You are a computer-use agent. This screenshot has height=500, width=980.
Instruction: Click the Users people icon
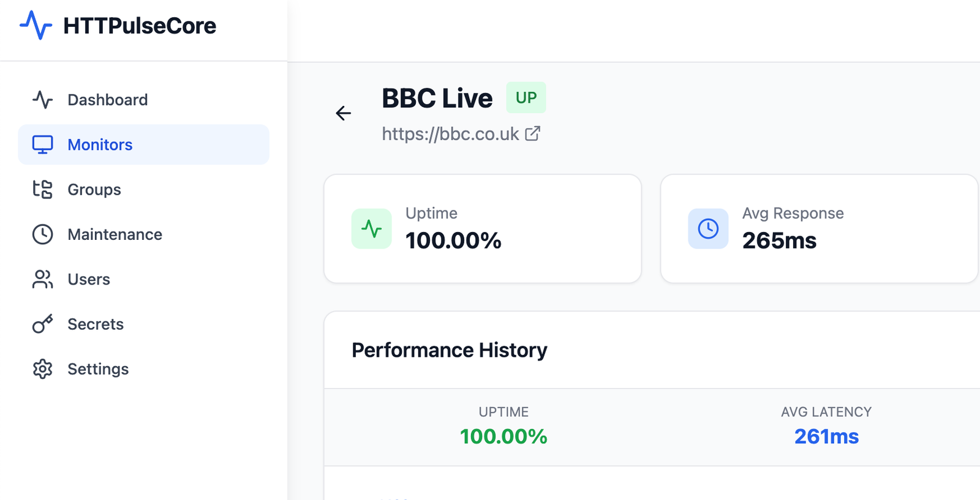[x=42, y=279]
